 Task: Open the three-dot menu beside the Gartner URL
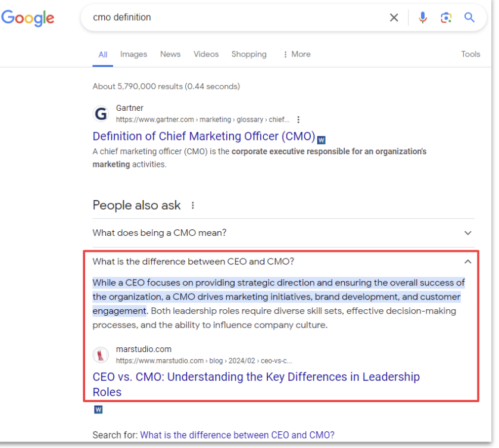click(x=298, y=119)
